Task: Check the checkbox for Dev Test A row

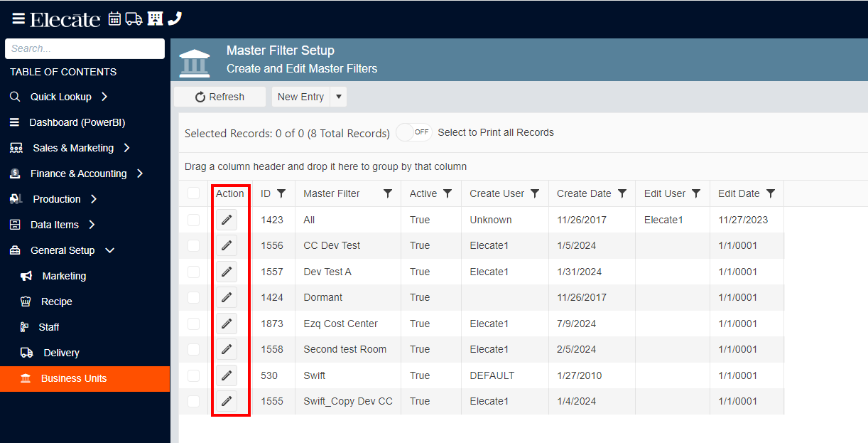Action: point(194,272)
